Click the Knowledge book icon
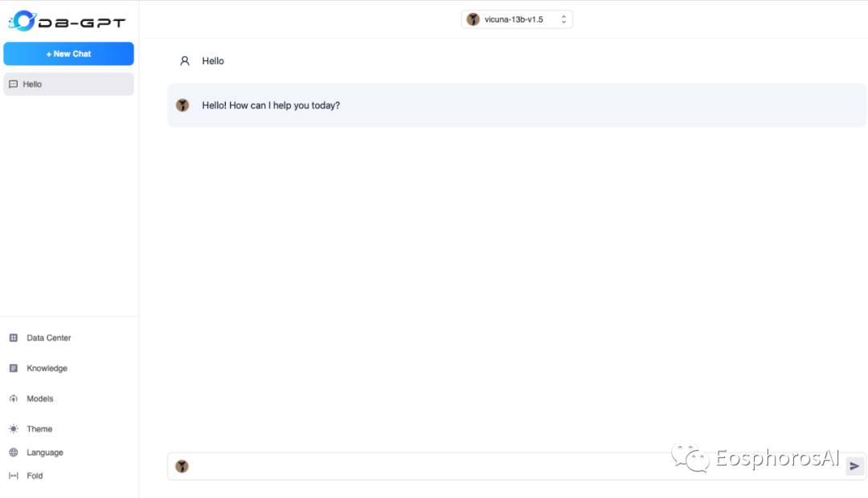This screenshot has width=868, height=498. [x=13, y=369]
